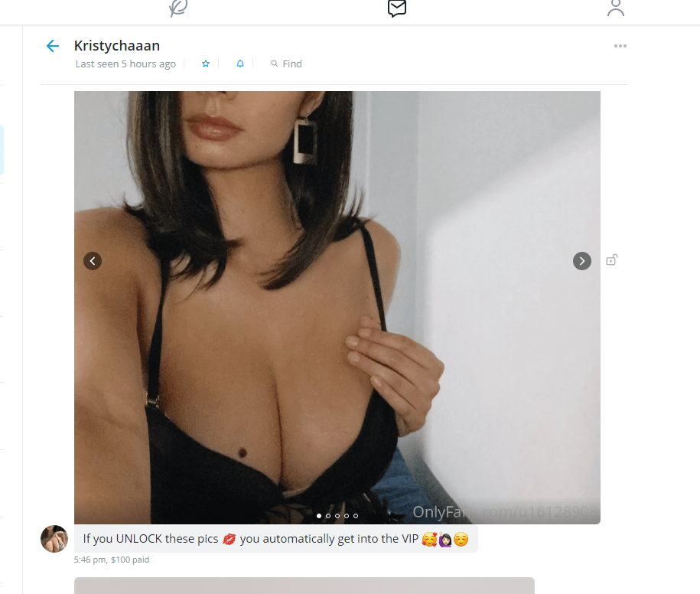Open the sender's avatar thumbnail

tap(54, 539)
